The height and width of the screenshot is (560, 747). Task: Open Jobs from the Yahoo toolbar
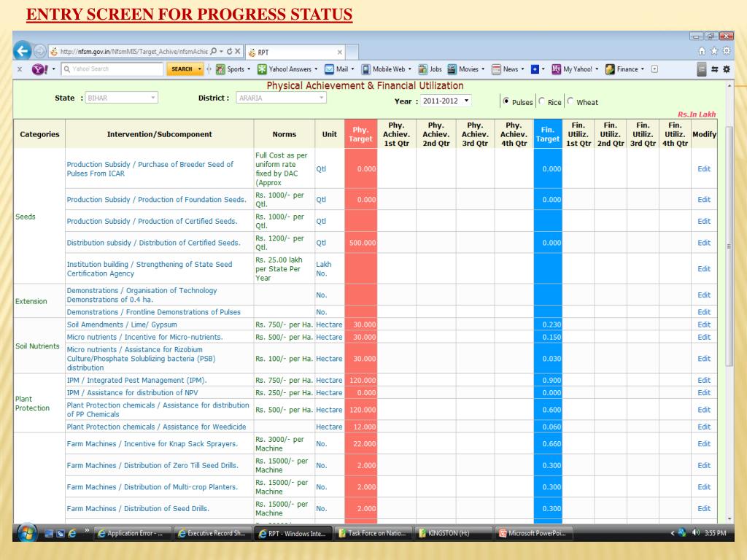pos(430,69)
